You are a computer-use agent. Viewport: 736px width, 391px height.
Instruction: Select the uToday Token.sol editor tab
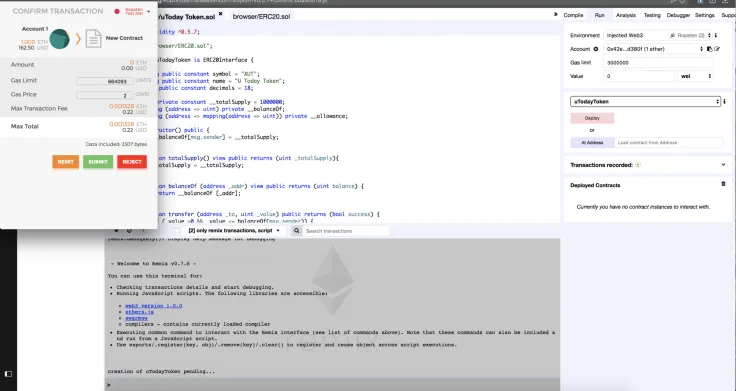click(x=187, y=17)
